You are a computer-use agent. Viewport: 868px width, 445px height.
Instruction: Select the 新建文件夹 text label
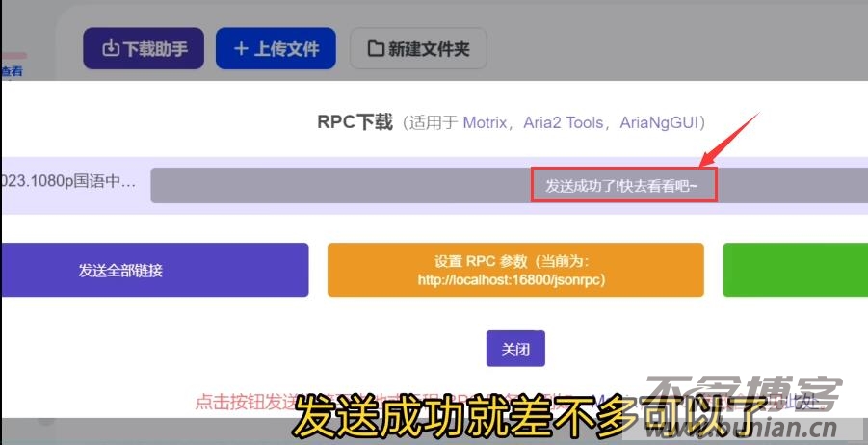429,48
